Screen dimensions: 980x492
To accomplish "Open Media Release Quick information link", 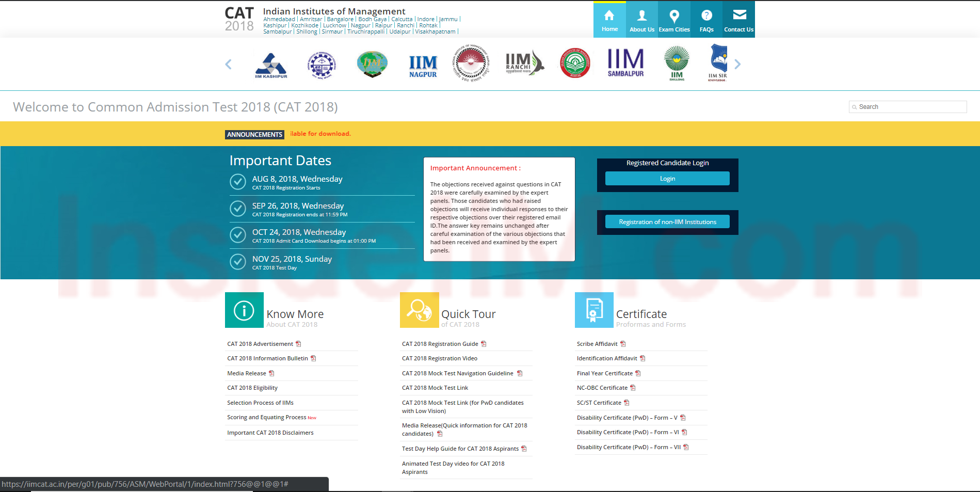I will click(x=464, y=430).
